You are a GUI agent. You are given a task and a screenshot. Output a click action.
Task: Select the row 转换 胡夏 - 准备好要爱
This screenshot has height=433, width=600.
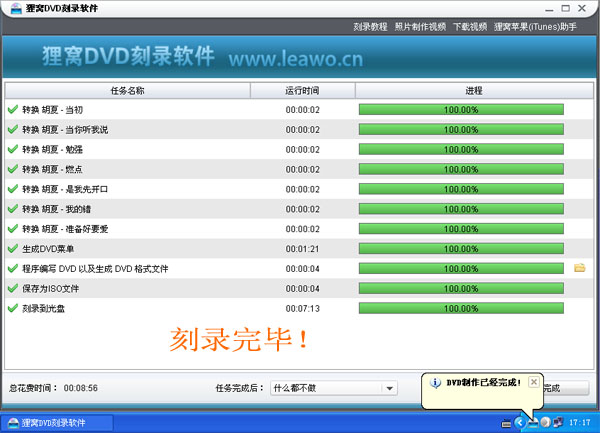coord(299,229)
